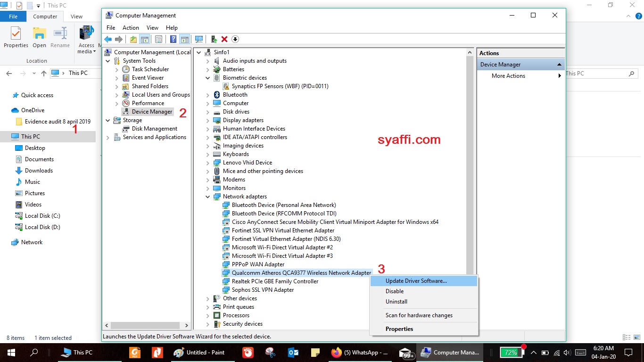Expand the Security devices category
The height and width of the screenshot is (362, 644).
click(x=207, y=324)
